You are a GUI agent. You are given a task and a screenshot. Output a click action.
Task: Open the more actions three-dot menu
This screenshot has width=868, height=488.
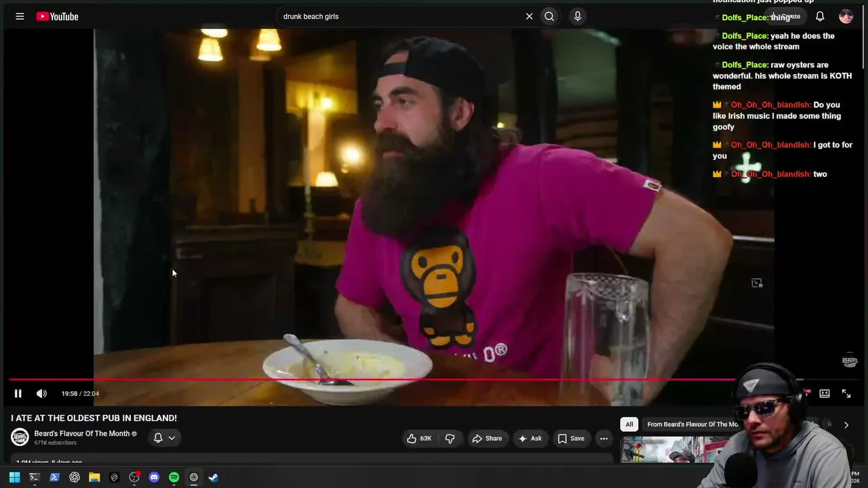pyautogui.click(x=604, y=439)
